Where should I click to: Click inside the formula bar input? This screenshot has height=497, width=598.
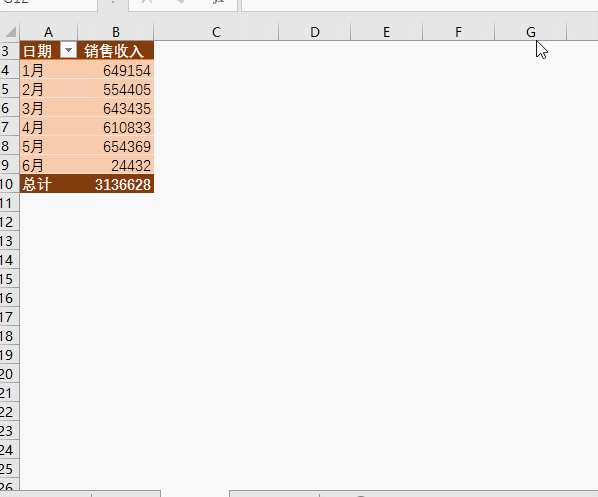coord(420,5)
